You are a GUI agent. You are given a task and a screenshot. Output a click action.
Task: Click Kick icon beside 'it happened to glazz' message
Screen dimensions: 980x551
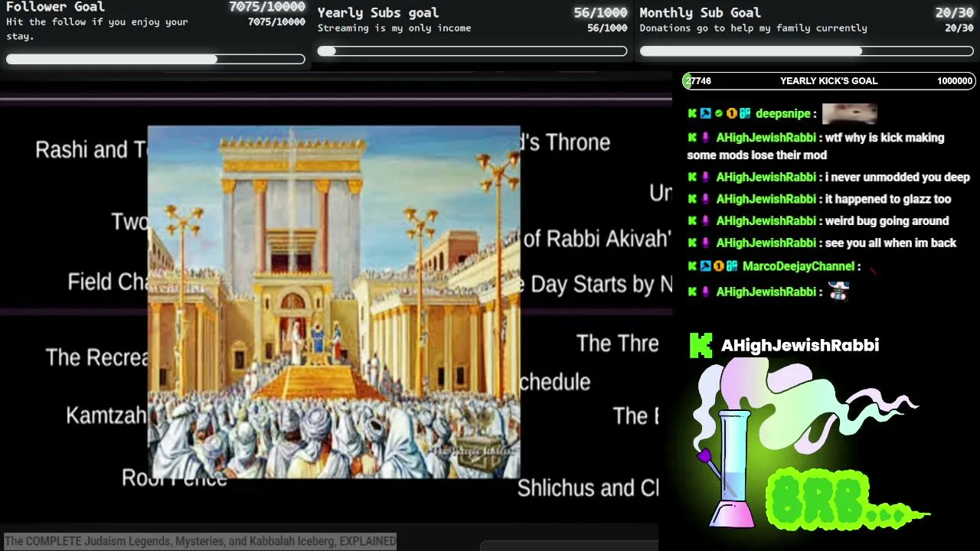tap(692, 199)
